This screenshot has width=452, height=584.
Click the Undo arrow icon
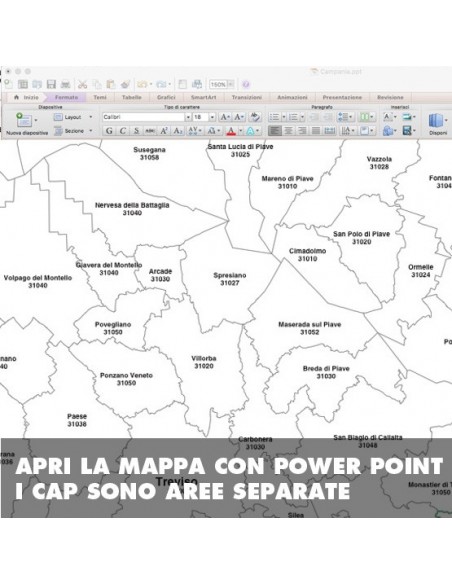coord(142,85)
